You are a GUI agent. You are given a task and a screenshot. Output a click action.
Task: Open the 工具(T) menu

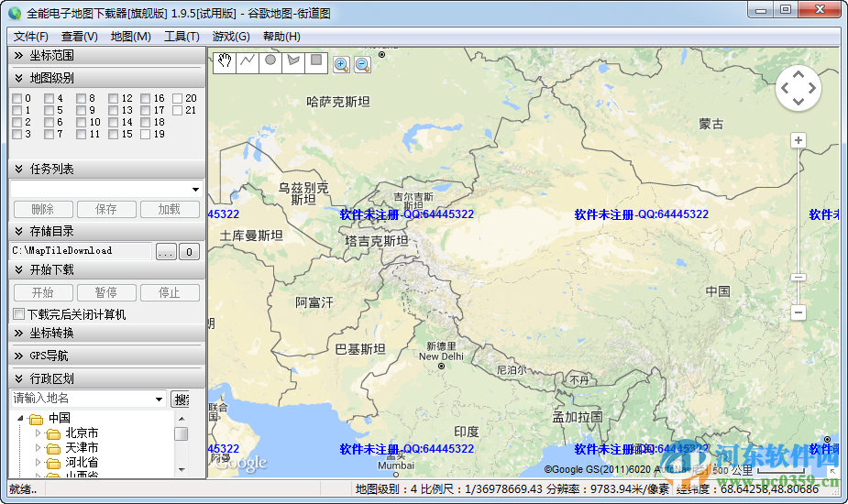(x=182, y=37)
